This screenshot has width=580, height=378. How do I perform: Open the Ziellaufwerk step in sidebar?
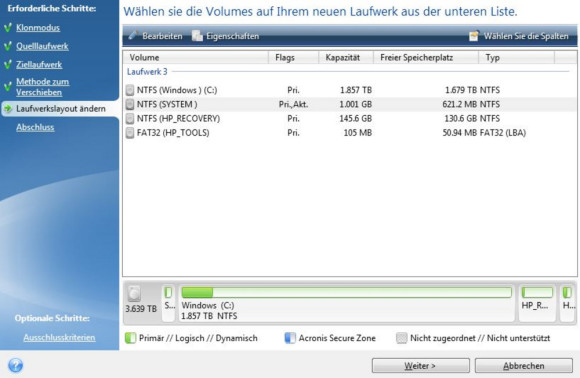click(39, 64)
